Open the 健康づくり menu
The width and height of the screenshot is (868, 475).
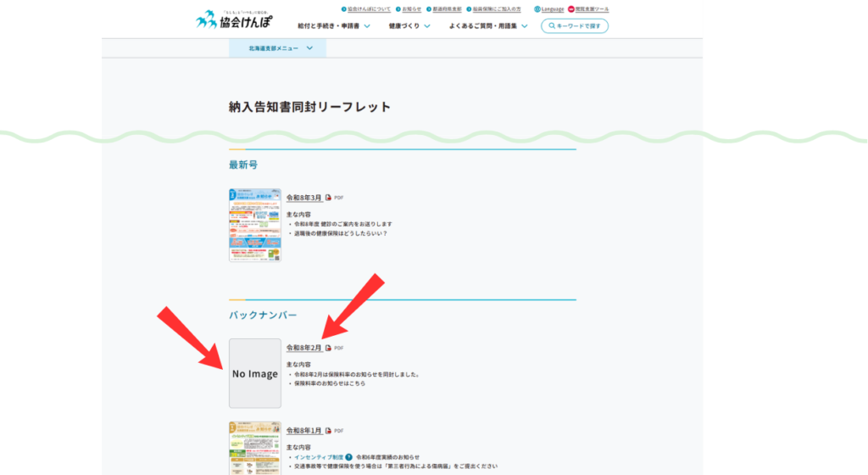pos(404,26)
